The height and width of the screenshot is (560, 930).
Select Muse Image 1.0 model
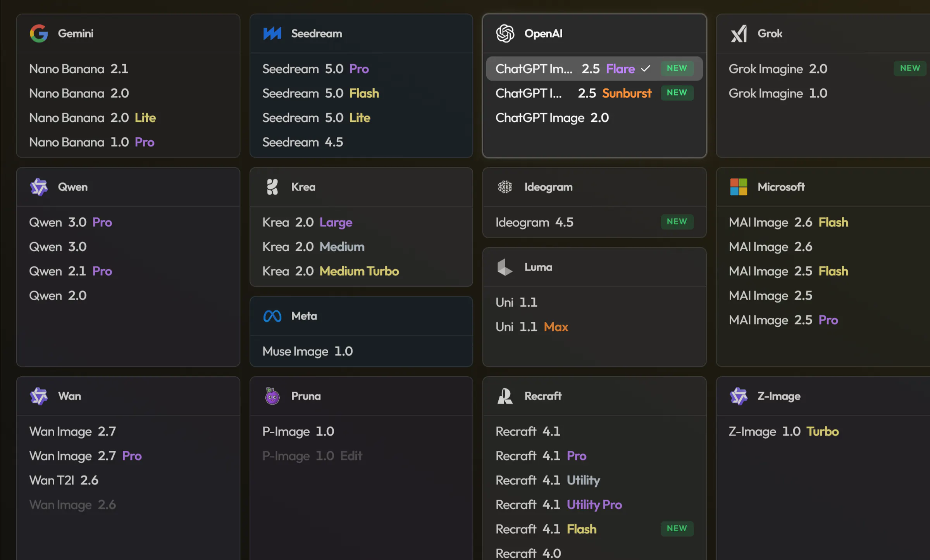(x=361, y=351)
